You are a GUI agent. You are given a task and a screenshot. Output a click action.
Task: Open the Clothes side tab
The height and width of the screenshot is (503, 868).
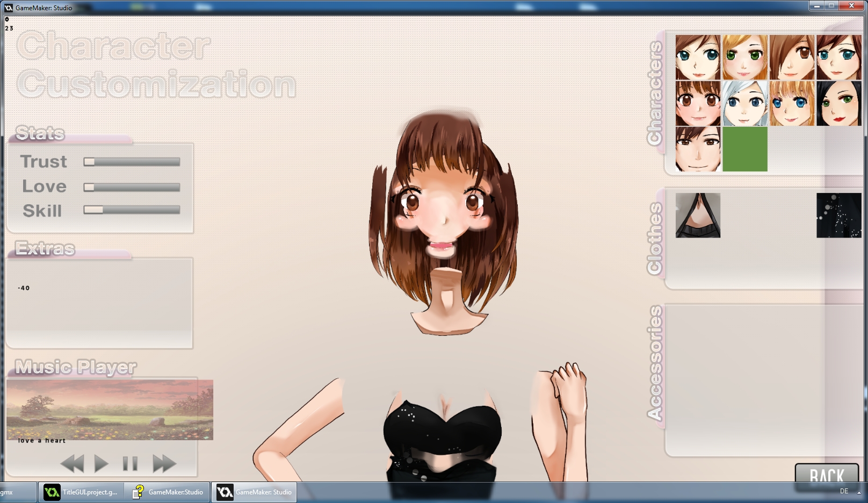point(655,239)
